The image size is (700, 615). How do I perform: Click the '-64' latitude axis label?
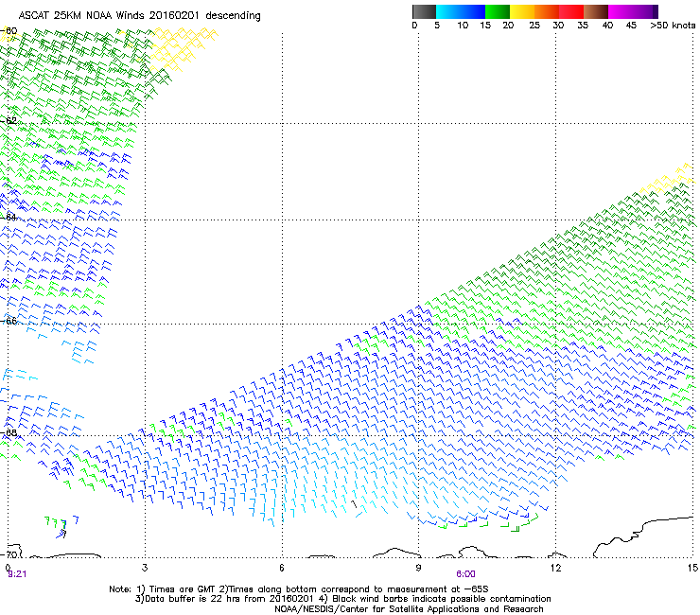pos(9,218)
